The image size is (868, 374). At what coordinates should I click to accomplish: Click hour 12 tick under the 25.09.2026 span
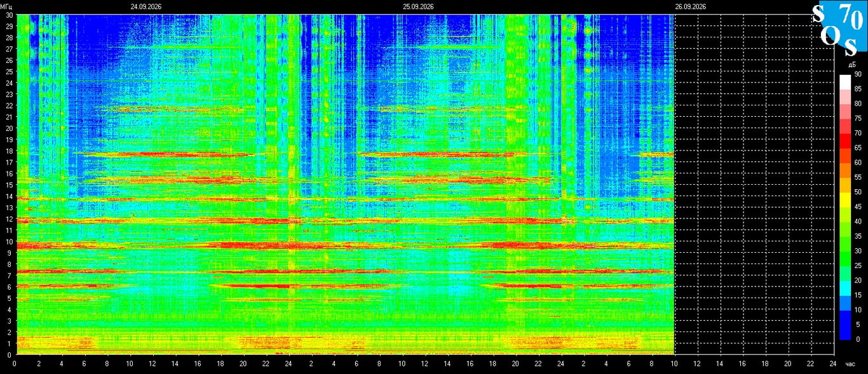424,364
